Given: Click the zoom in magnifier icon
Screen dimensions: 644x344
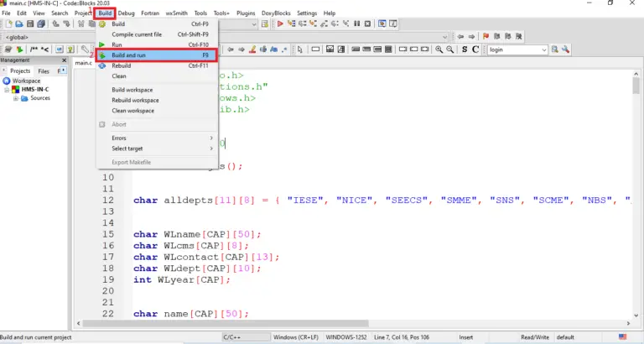Looking at the screenshot, I should pyautogui.click(x=439, y=50).
